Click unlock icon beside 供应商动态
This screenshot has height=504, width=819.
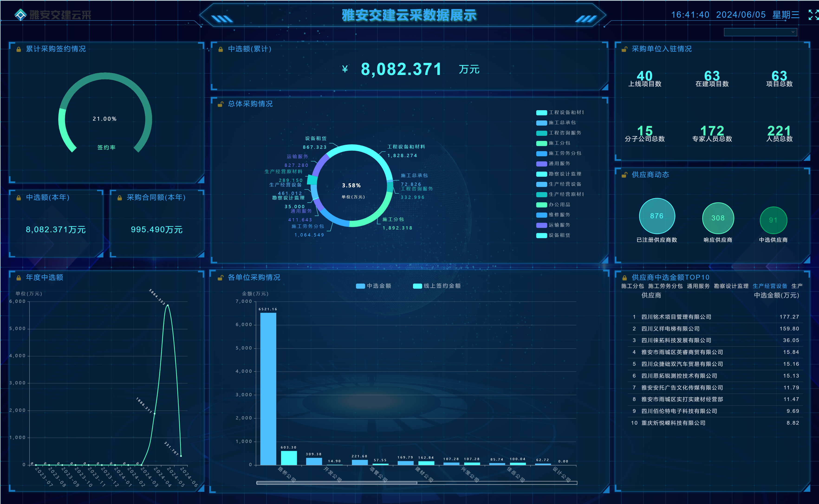624,175
